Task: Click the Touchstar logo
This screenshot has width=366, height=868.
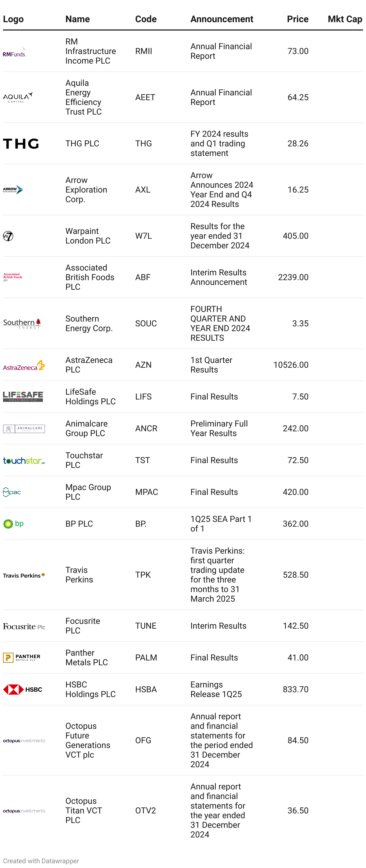Action: coord(24,461)
